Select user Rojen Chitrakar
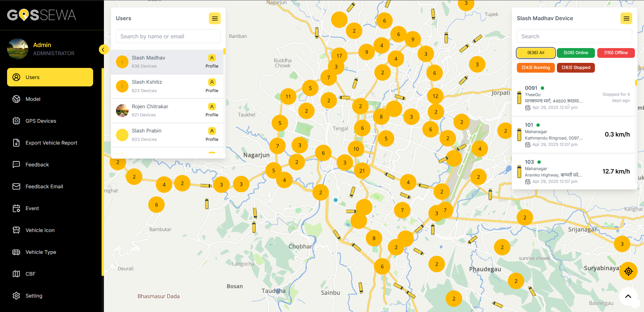The width and height of the screenshot is (644, 312). (167, 111)
